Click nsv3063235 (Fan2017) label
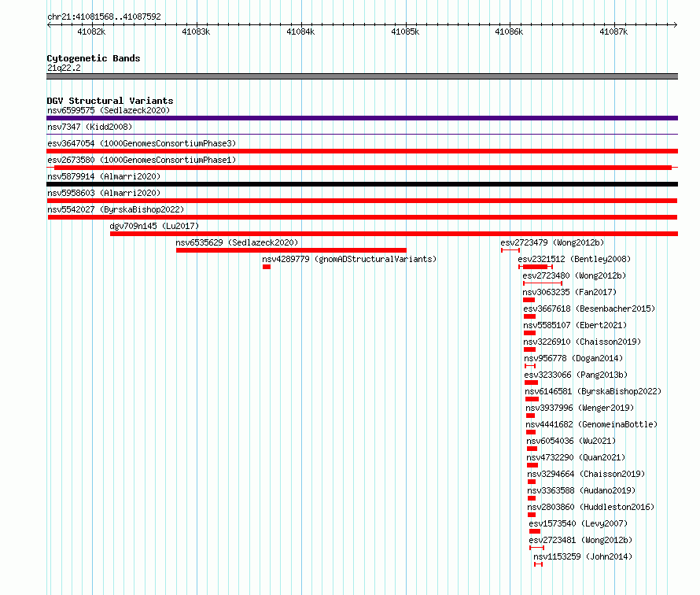Screen dimensions: 700x595 (569, 292)
